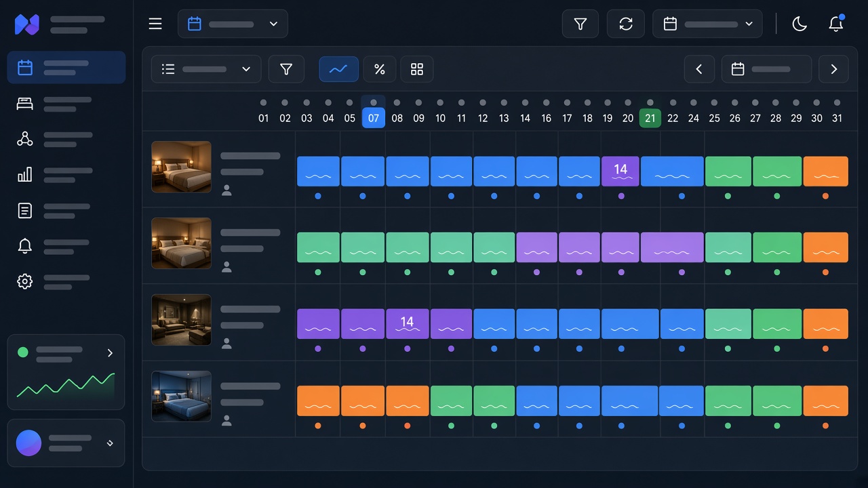Expand the user profile menu chevron

point(110,443)
